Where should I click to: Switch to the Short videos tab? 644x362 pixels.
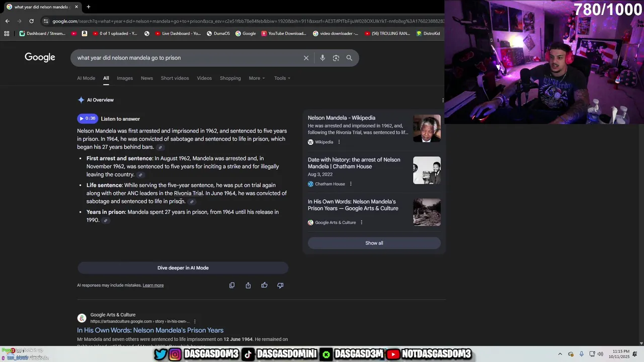pos(175,78)
